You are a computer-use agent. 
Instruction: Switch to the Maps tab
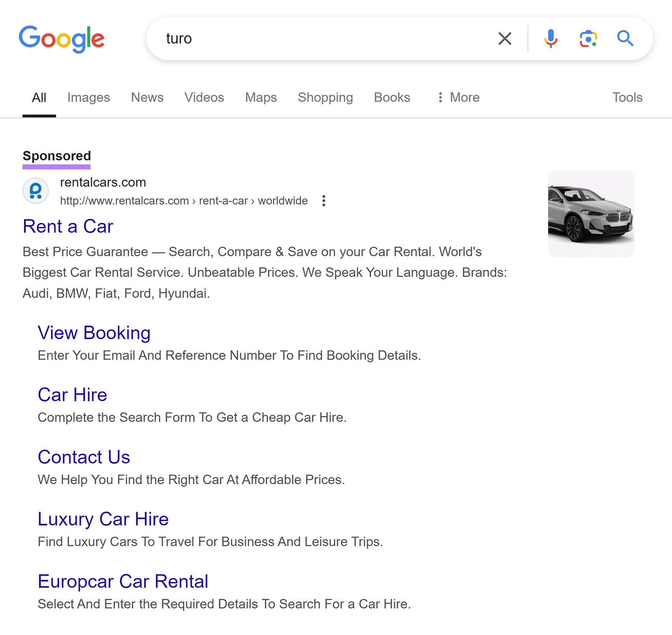click(x=260, y=97)
